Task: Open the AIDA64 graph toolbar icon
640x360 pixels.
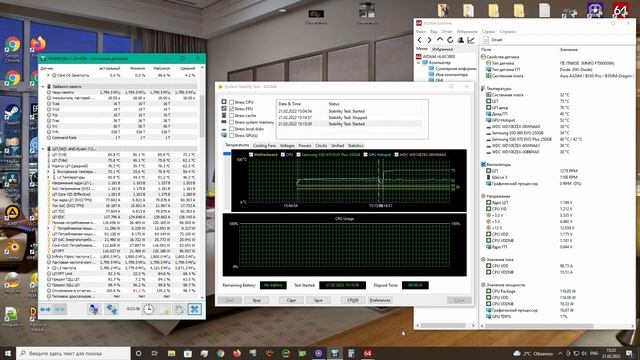Action: 471,40
